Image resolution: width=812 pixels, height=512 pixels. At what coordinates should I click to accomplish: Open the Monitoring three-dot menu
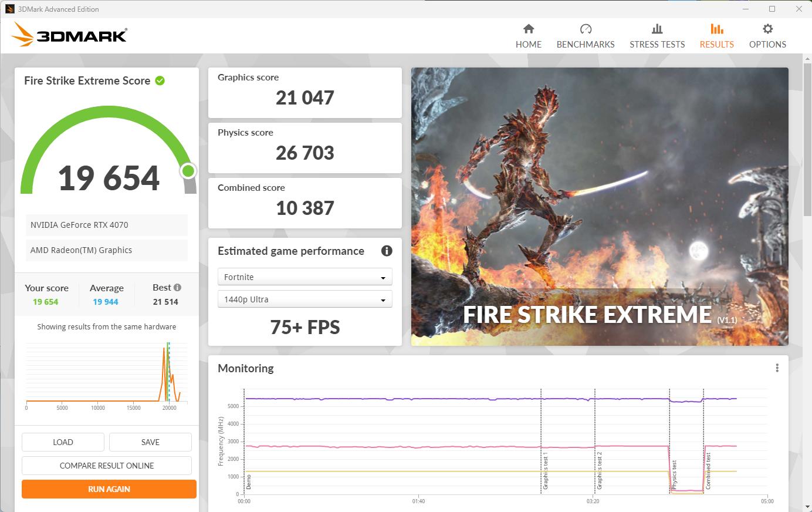[777, 368]
